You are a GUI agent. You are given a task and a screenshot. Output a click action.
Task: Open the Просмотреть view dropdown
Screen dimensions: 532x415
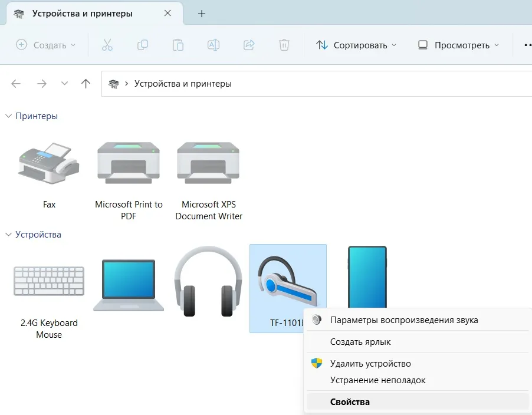pos(459,45)
